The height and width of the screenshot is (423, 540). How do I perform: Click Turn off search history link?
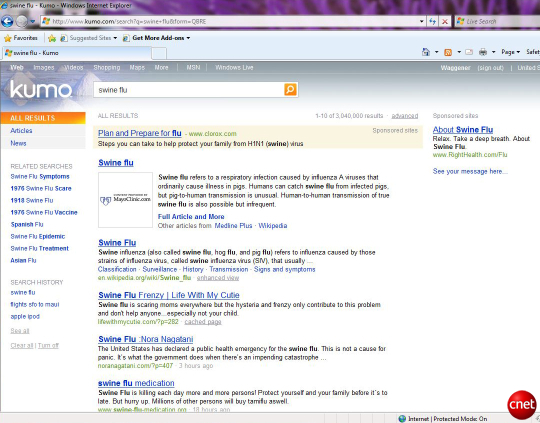pyautogui.click(x=48, y=345)
